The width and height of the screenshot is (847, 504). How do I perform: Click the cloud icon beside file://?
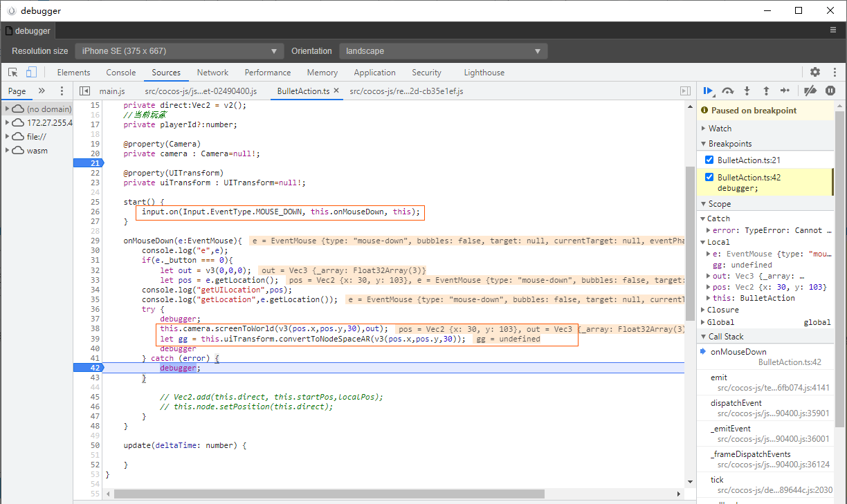click(19, 137)
